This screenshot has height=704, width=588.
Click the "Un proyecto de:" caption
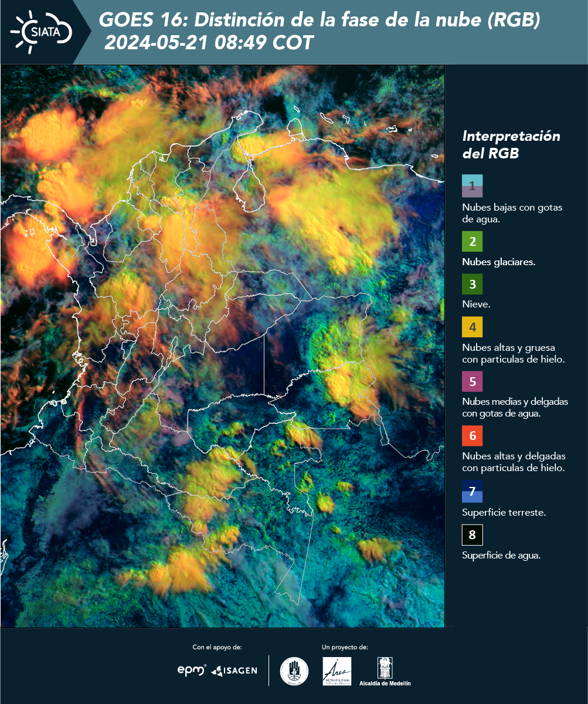click(x=345, y=647)
